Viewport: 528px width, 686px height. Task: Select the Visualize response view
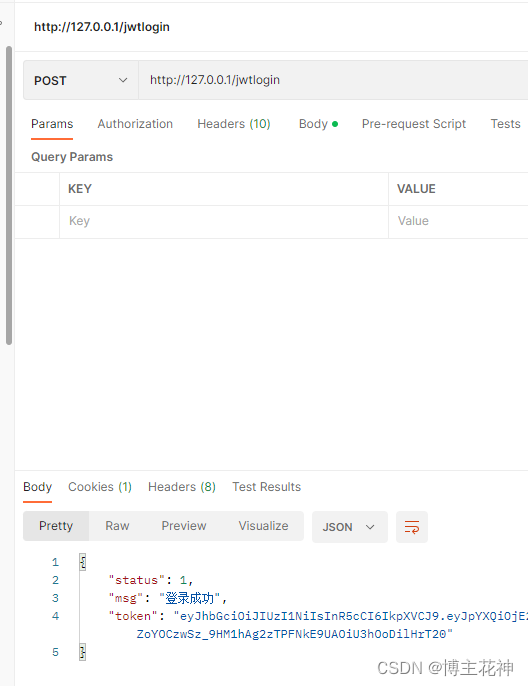(263, 526)
